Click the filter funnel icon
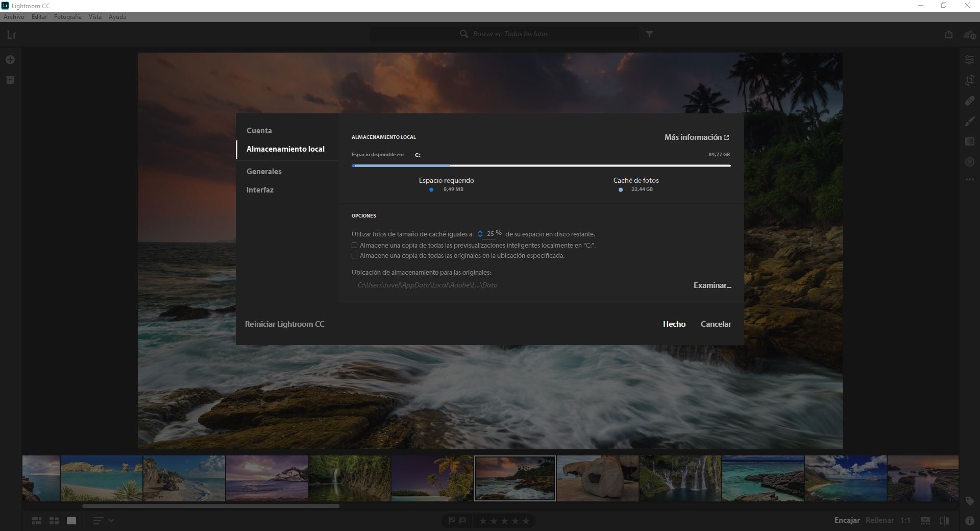This screenshot has width=980, height=531. [649, 34]
